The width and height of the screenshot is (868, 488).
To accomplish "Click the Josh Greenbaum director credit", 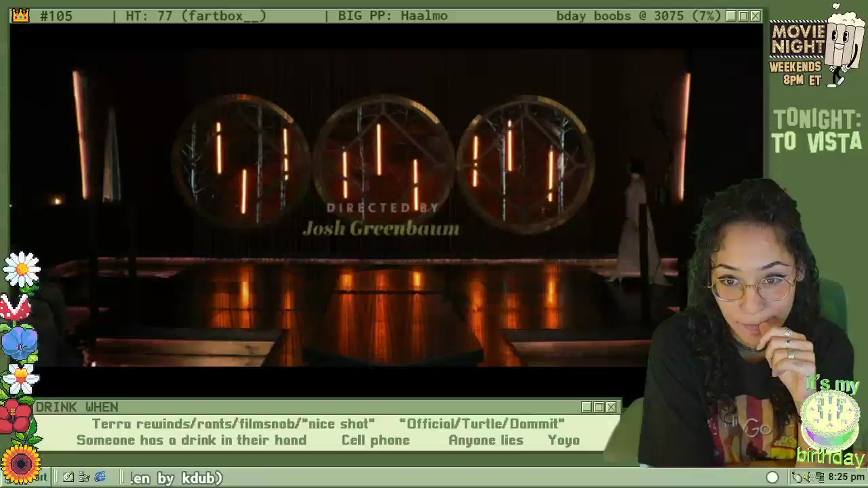I will (381, 229).
